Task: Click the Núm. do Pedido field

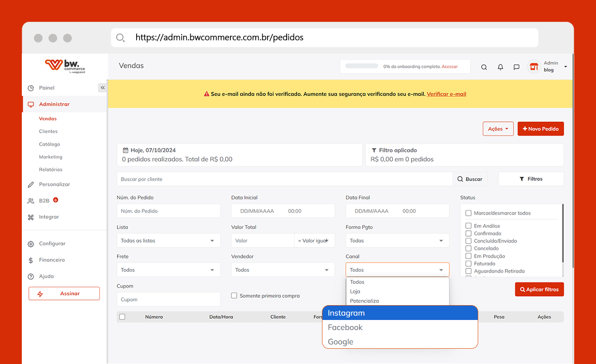Action: 168,211
